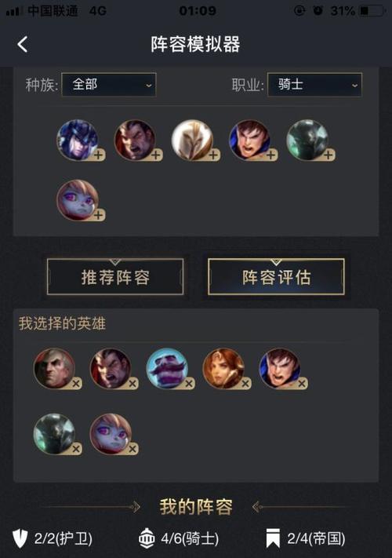Expand chevron arrow in the 骑士 combo box
392x558 pixels.
pos(354,86)
